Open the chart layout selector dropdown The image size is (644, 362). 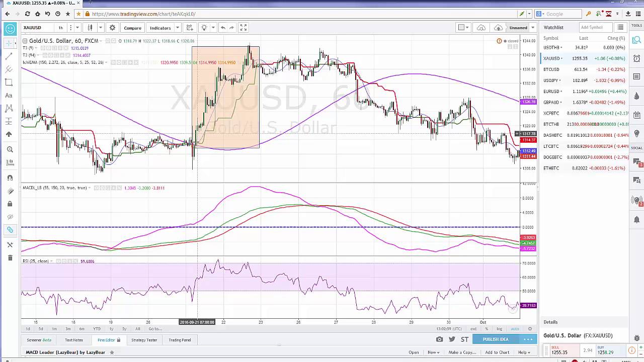pos(463,28)
